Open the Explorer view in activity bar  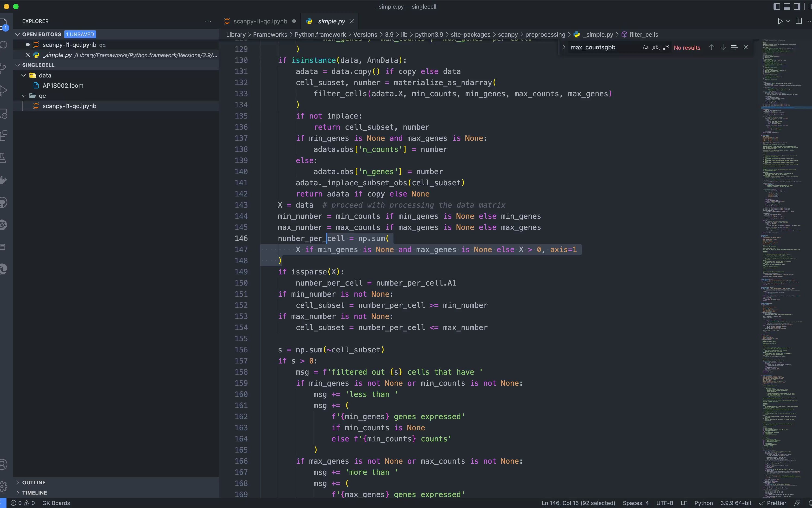point(3,24)
